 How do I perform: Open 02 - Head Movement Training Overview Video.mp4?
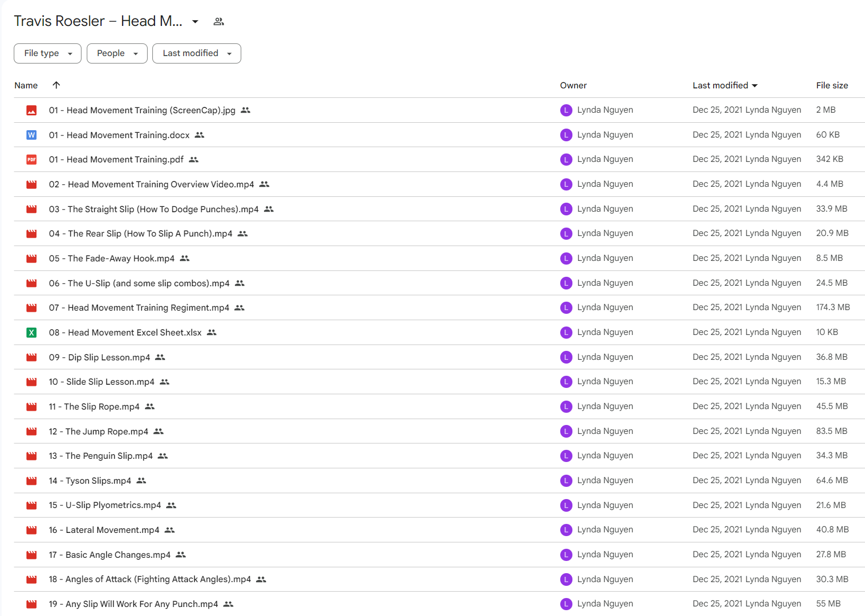coord(151,185)
